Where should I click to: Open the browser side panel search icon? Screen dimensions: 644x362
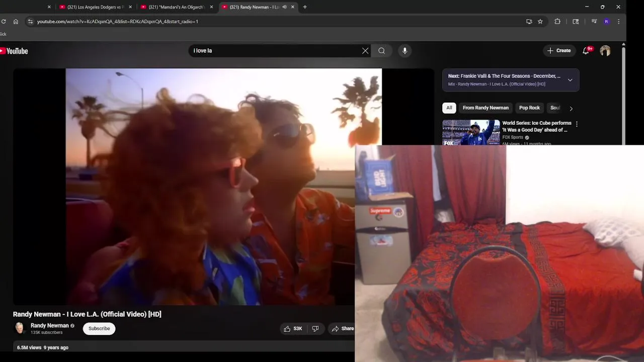pos(576,22)
